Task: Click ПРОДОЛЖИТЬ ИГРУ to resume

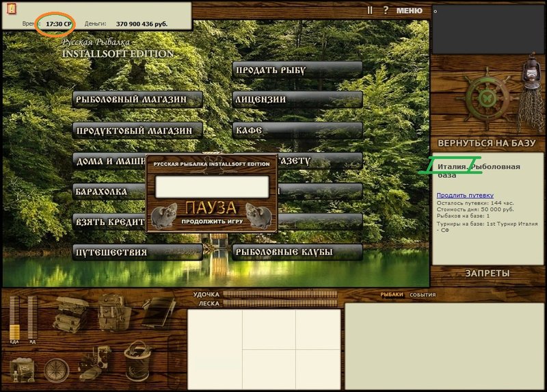Action: point(212,222)
